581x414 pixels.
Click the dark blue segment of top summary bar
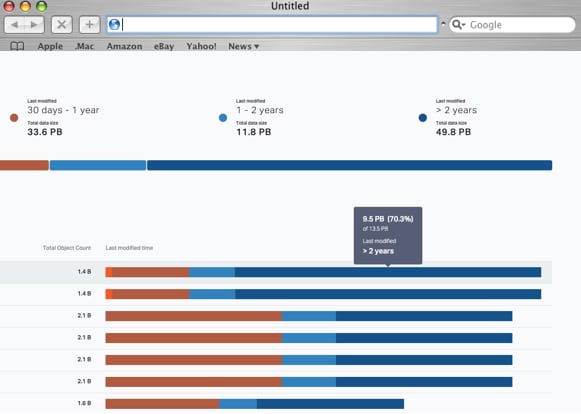pos(349,165)
